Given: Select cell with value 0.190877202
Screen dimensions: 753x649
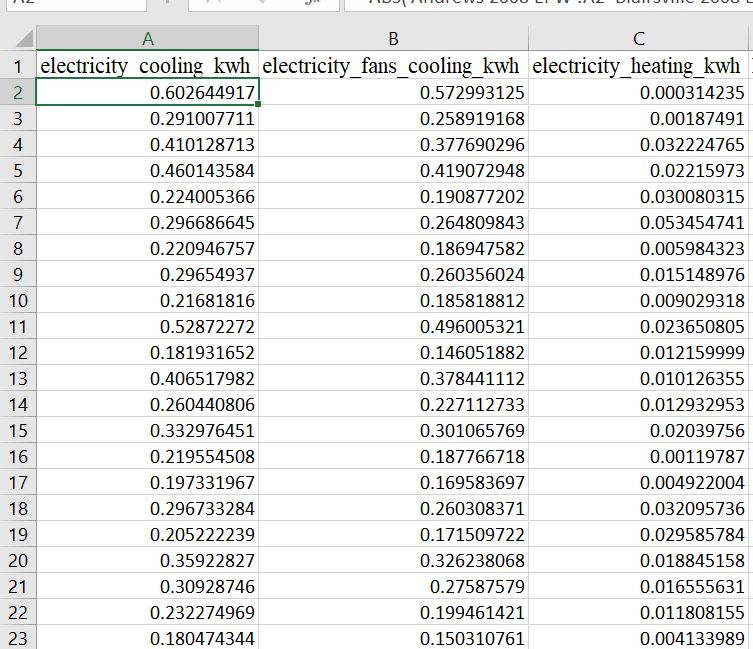Looking at the screenshot, I should click(x=393, y=196).
